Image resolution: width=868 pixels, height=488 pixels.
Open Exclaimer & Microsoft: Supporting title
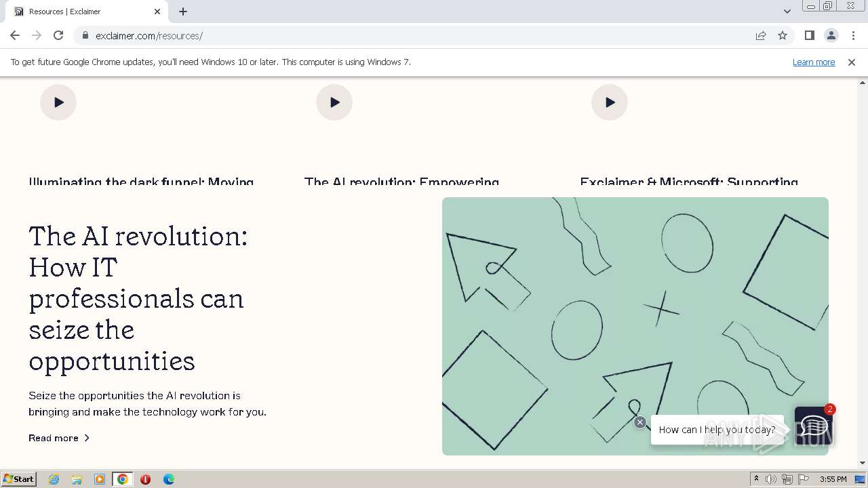point(689,181)
